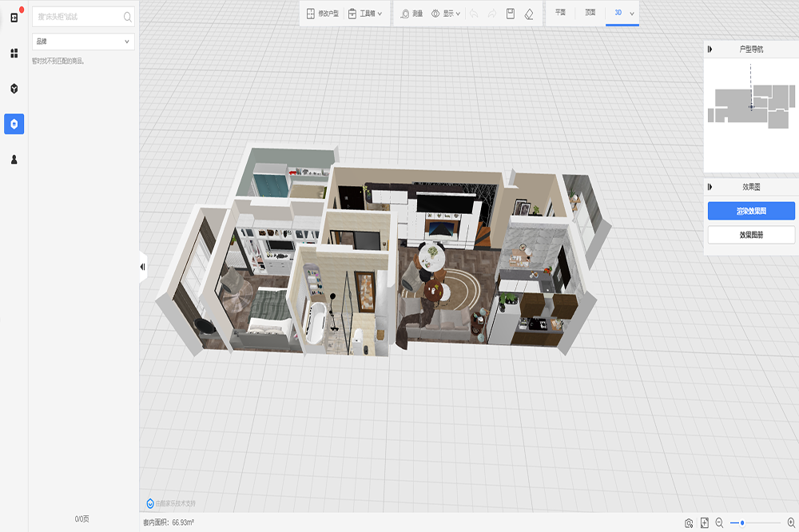The width and height of the screenshot is (799, 532).
Task: Collapse the 效果图 panel section
Action: coord(710,187)
